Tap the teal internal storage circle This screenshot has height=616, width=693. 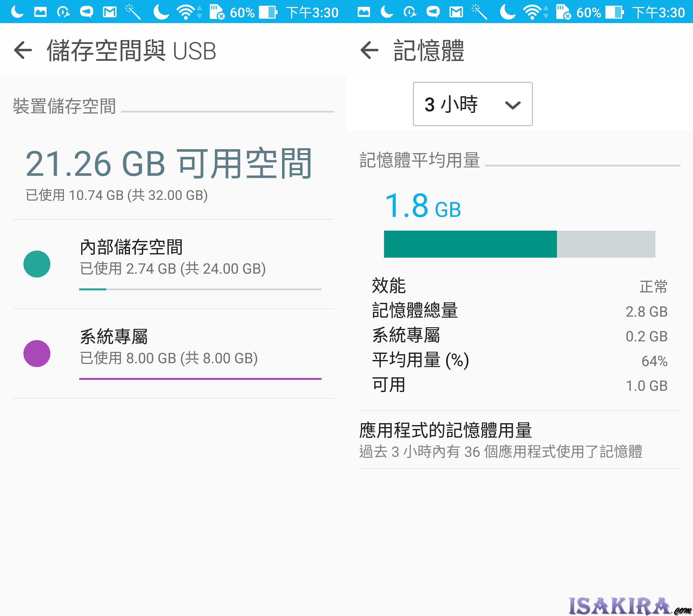pos(37,264)
